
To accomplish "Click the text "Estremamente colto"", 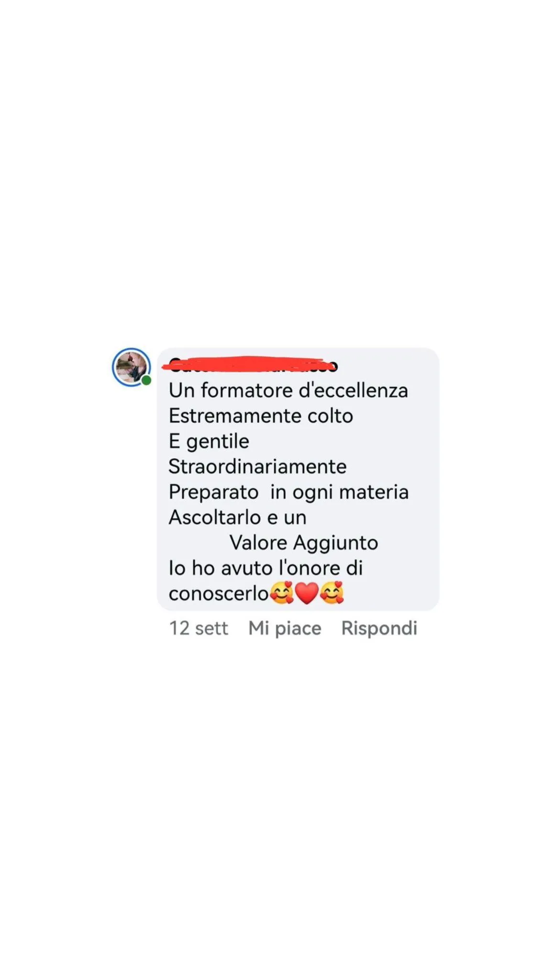I will click(261, 416).
